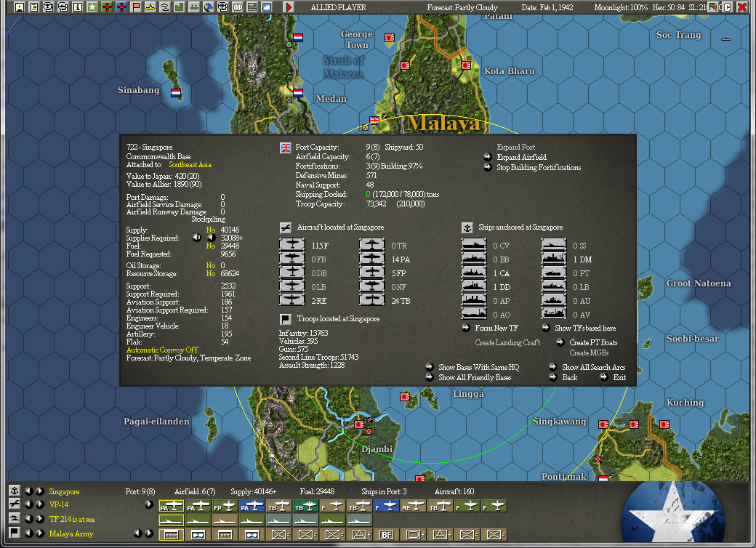Toggle Automatic Convoy Off
This screenshot has height=548, width=756.
click(162, 350)
